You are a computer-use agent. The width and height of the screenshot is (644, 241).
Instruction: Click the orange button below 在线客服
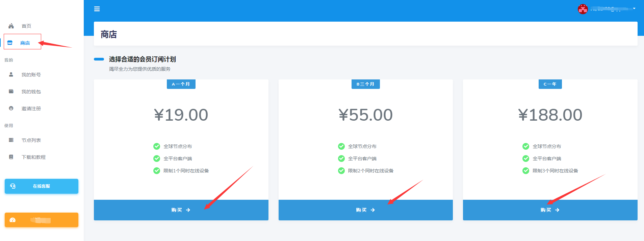click(x=42, y=220)
